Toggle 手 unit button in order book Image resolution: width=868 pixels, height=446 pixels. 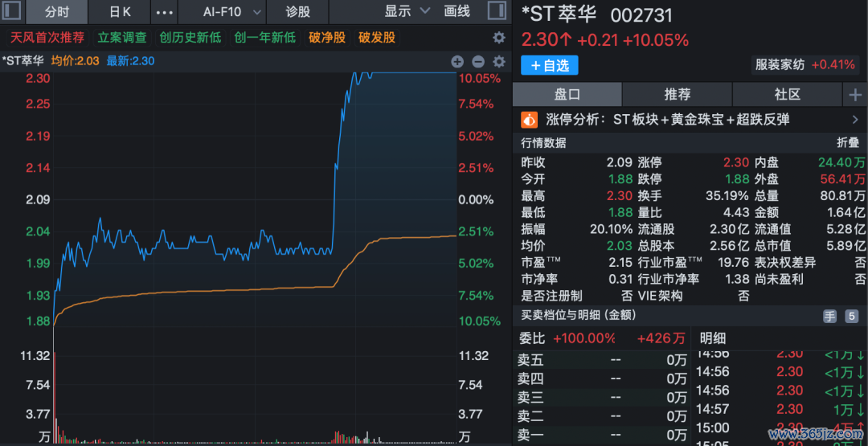coord(829,317)
